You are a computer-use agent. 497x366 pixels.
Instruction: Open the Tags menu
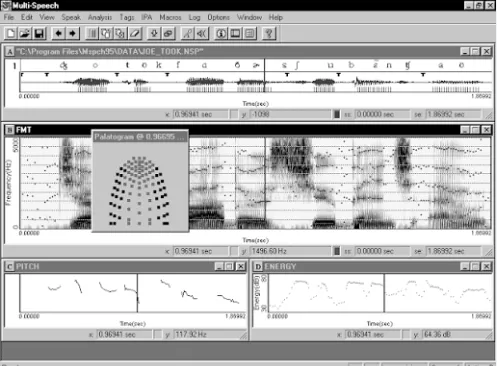pyautogui.click(x=127, y=17)
